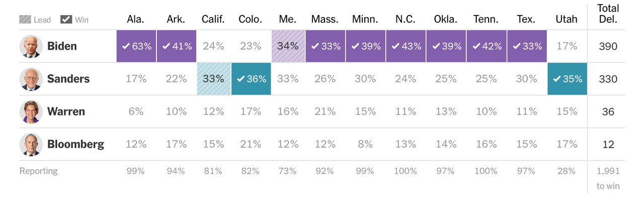644x202 pixels.
Task: Select the Calif. column header
Action: coord(213,20)
